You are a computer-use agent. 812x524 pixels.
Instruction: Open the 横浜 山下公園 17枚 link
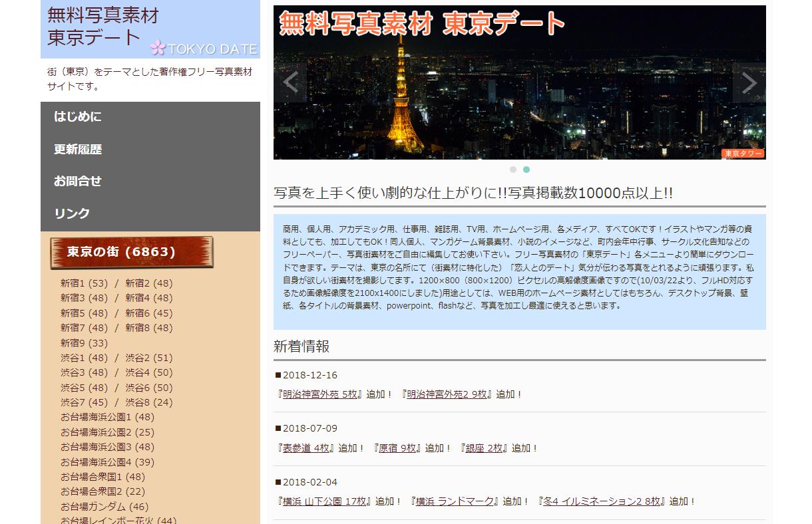click(x=325, y=501)
